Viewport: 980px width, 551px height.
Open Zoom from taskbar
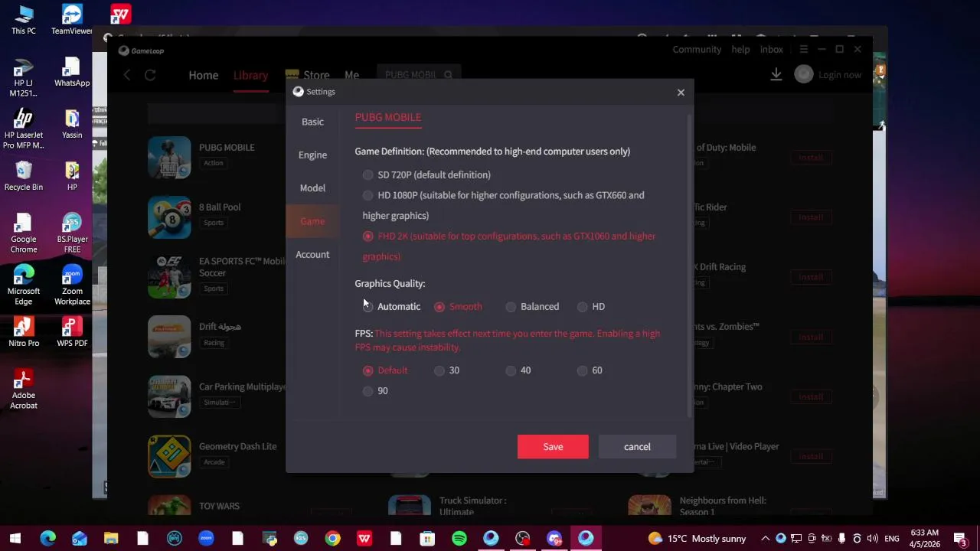[206, 538]
